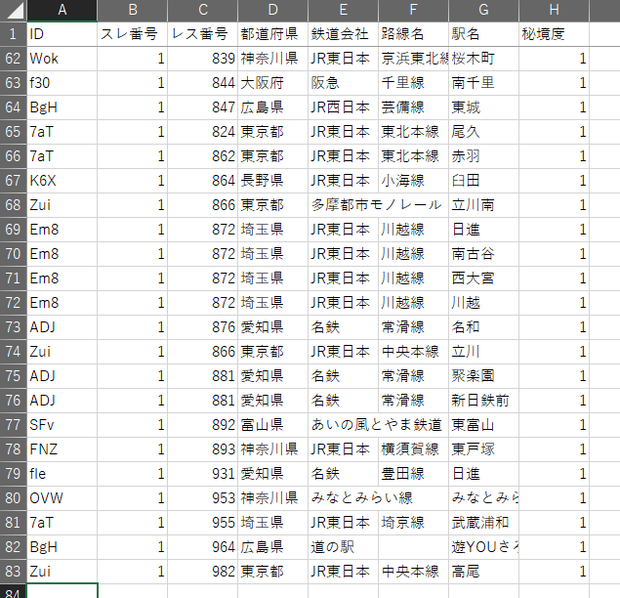The width and height of the screenshot is (620, 598).
Task: Click the スレ番号 header cell
Action: point(132,34)
